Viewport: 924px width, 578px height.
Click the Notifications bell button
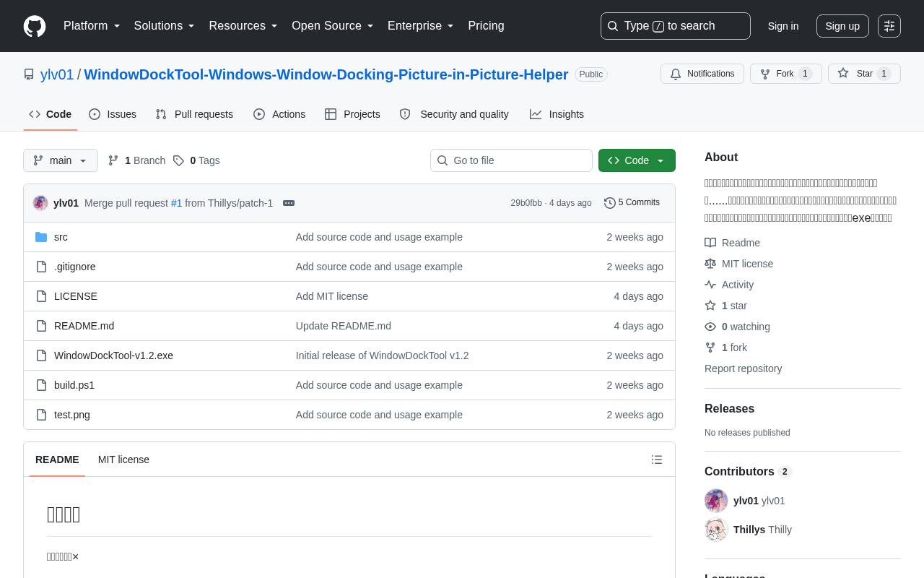tap(702, 74)
